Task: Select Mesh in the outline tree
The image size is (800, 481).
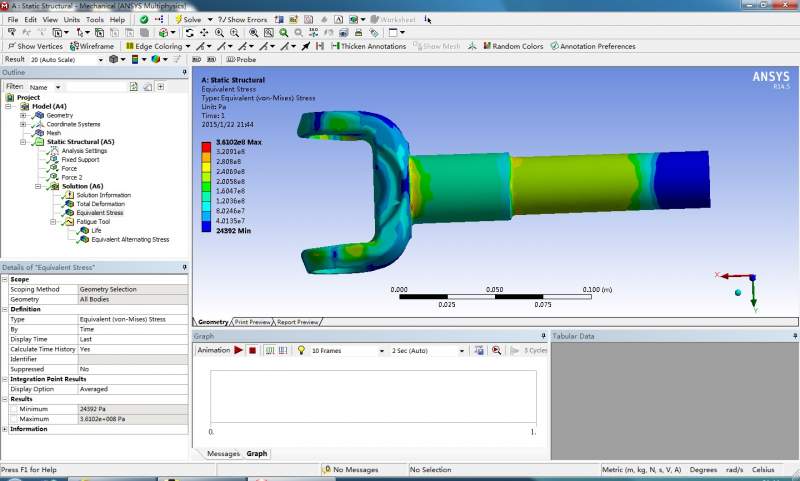Action: pos(54,133)
